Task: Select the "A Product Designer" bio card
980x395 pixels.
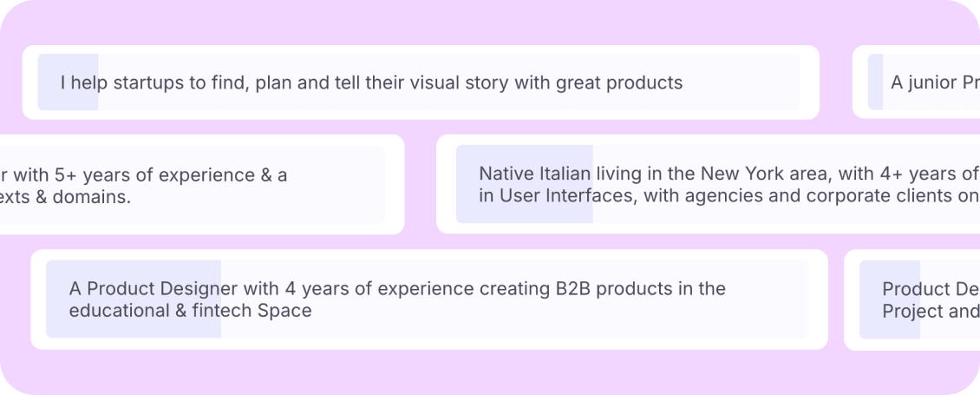Action: pos(429,300)
